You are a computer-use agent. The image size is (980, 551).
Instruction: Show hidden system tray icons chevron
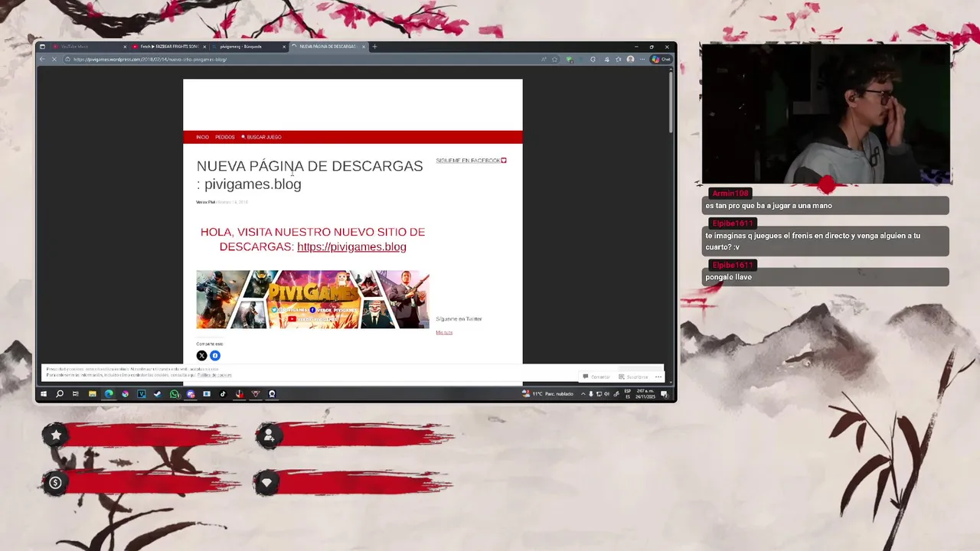[583, 394]
